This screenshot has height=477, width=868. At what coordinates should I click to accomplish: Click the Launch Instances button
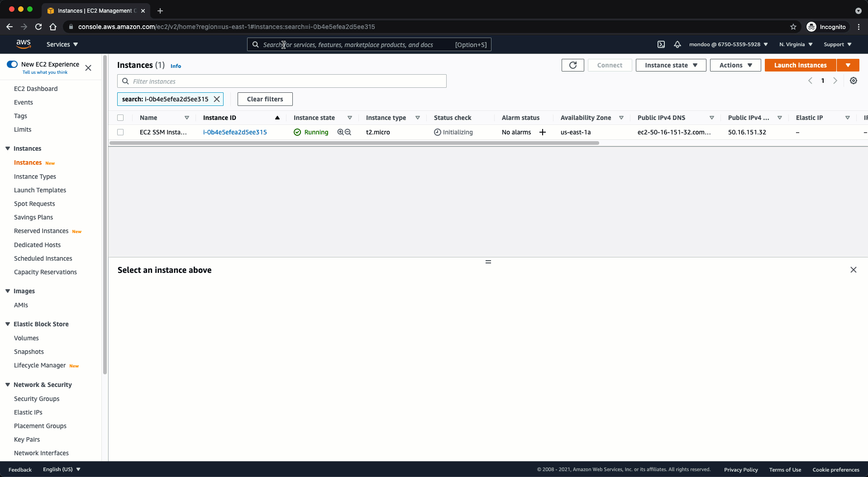[800, 65]
